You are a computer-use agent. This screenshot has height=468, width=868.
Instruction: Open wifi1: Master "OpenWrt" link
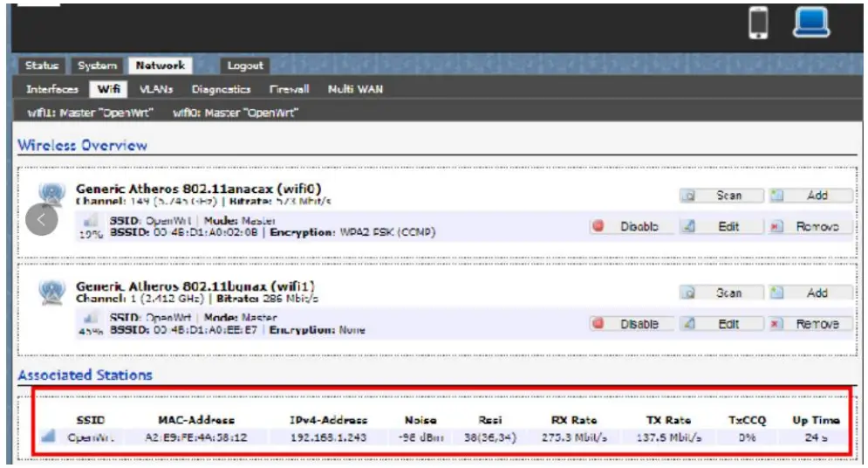coord(90,113)
